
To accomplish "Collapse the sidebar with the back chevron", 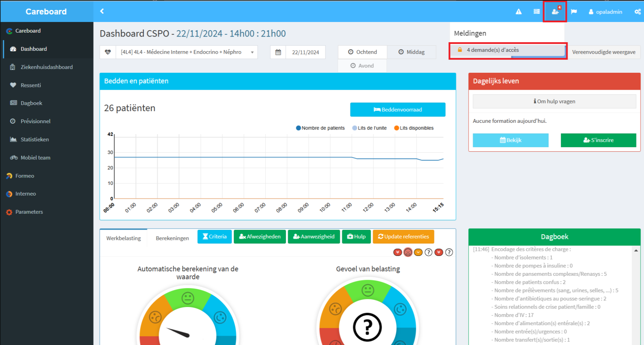I will [102, 11].
